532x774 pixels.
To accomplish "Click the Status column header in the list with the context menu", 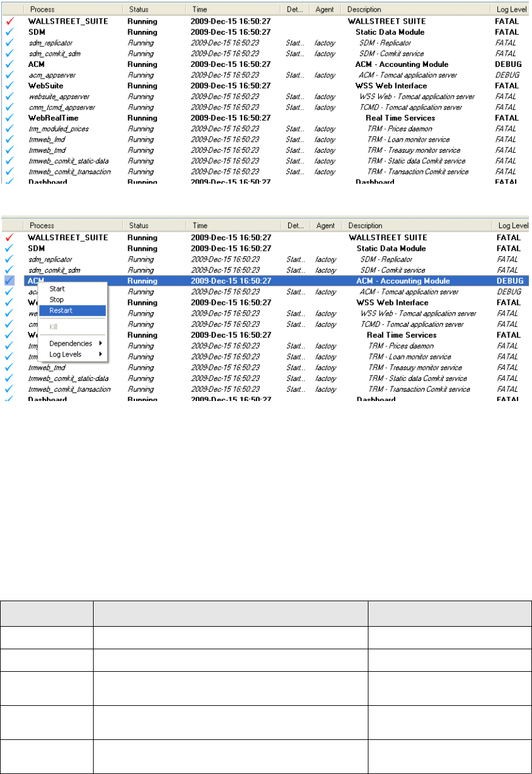I will (154, 226).
